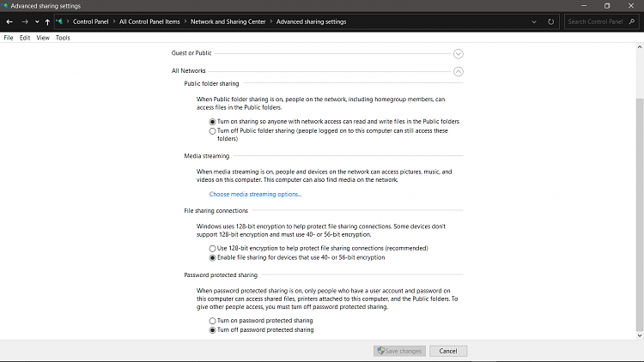
Task: Select Turn off Public folder sharing
Action: click(x=212, y=131)
